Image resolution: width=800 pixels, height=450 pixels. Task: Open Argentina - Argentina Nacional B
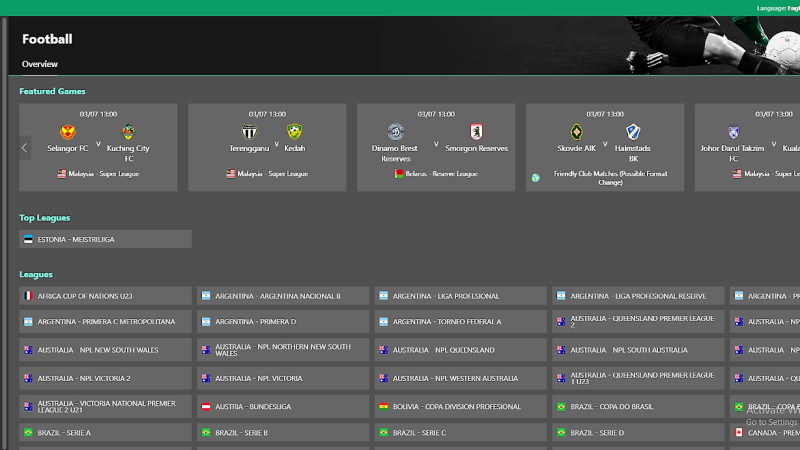(x=283, y=296)
